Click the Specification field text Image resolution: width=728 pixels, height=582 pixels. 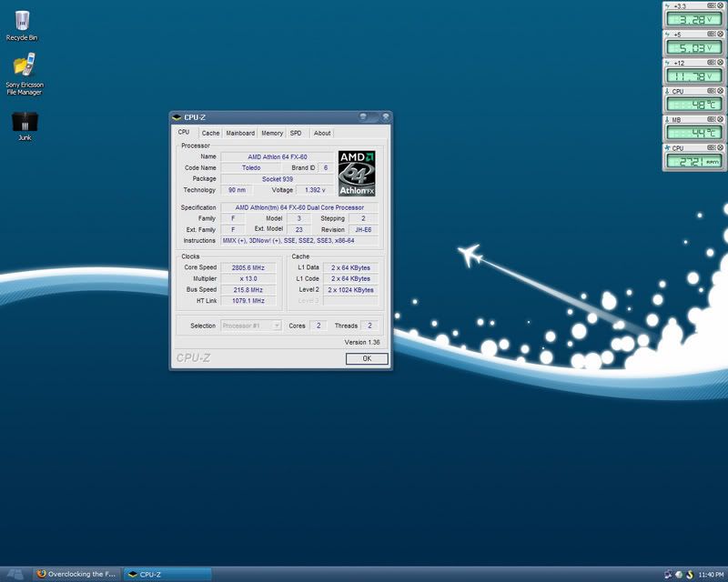[299, 208]
